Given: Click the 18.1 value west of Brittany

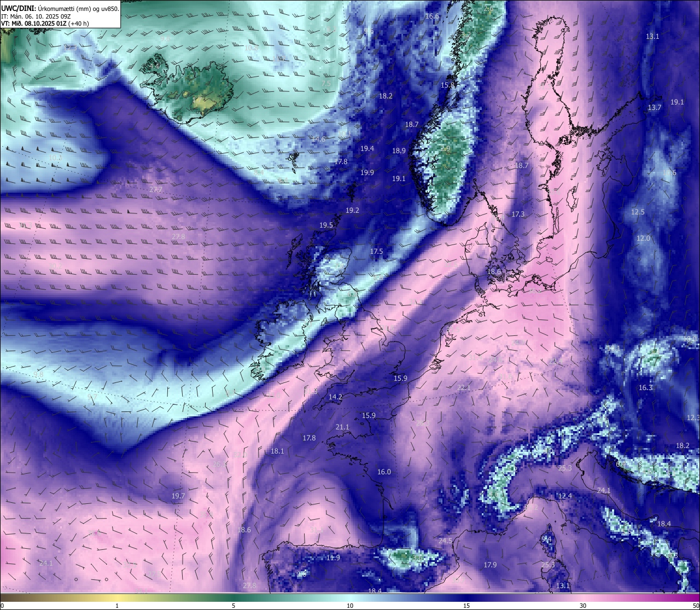Looking at the screenshot, I should click(277, 451).
